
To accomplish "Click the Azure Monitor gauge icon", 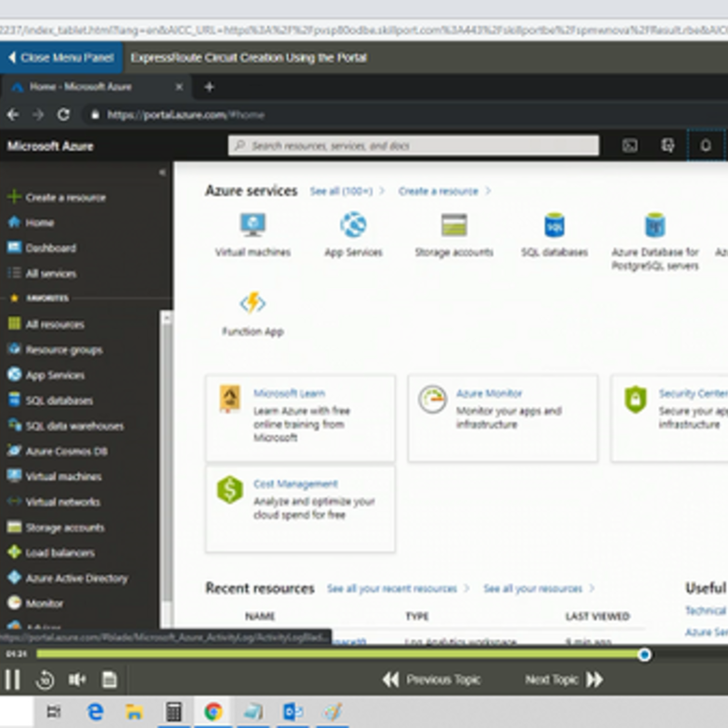I will tap(432, 399).
